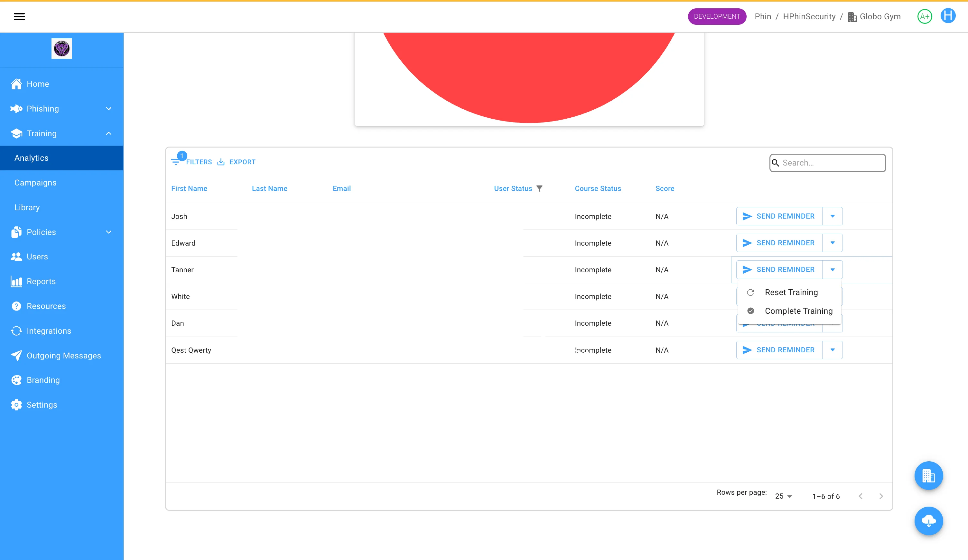Screen dimensions: 968x560
Task: Click the cloud download floating button
Action: pos(928,521)
